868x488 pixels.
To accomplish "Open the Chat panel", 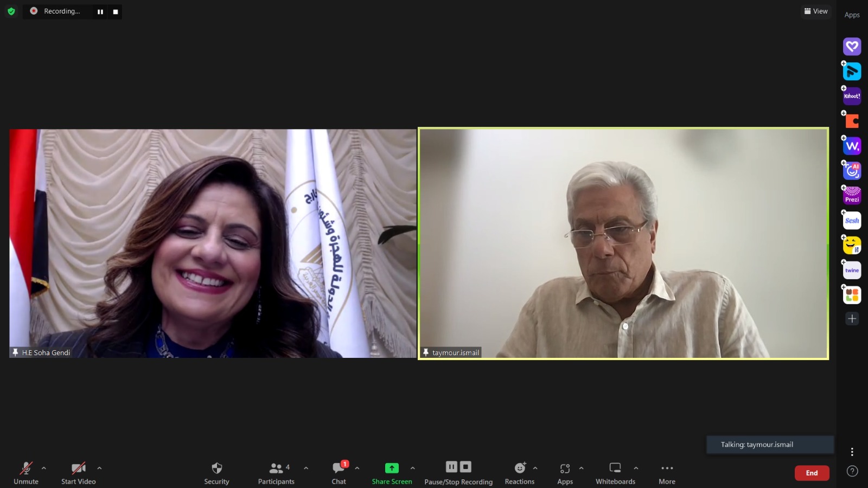I will click(339, 473).
